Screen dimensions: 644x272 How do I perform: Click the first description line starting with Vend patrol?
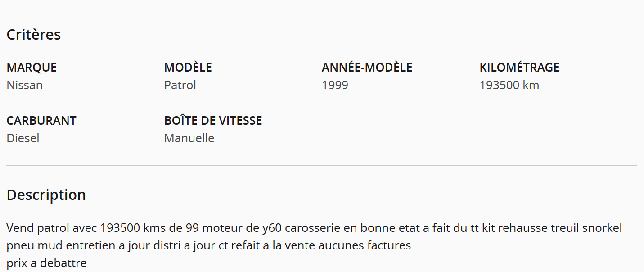[315, 228]
